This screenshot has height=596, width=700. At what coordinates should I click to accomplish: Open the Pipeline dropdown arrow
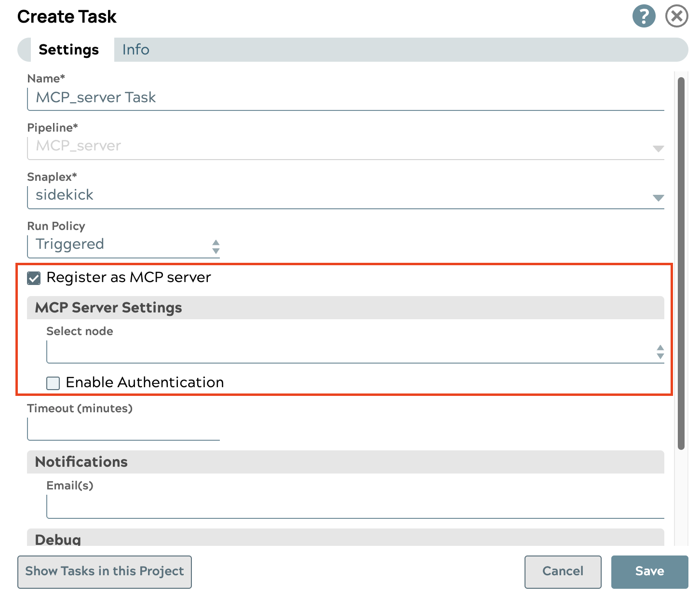pos(658,149)
